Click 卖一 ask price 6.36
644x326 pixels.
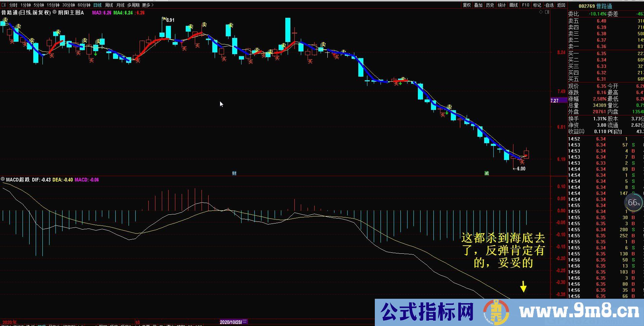pyautogui.click(x=601, y=46)
